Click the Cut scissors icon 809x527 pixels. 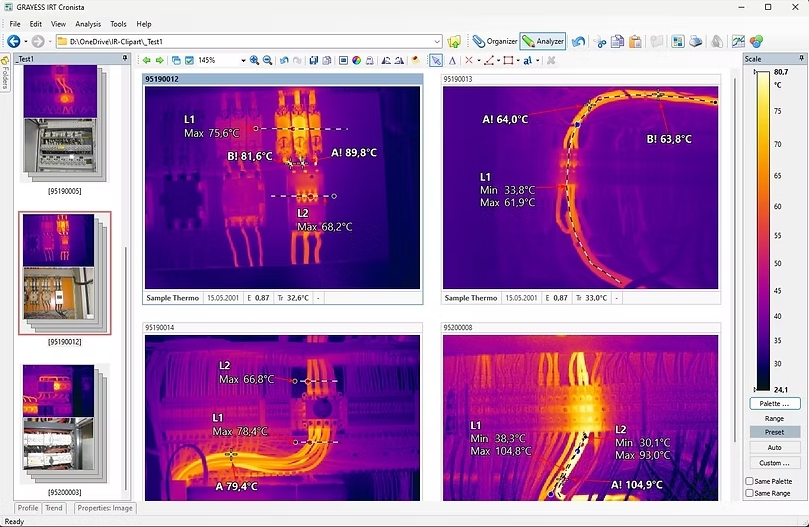[x=600, y=41]
